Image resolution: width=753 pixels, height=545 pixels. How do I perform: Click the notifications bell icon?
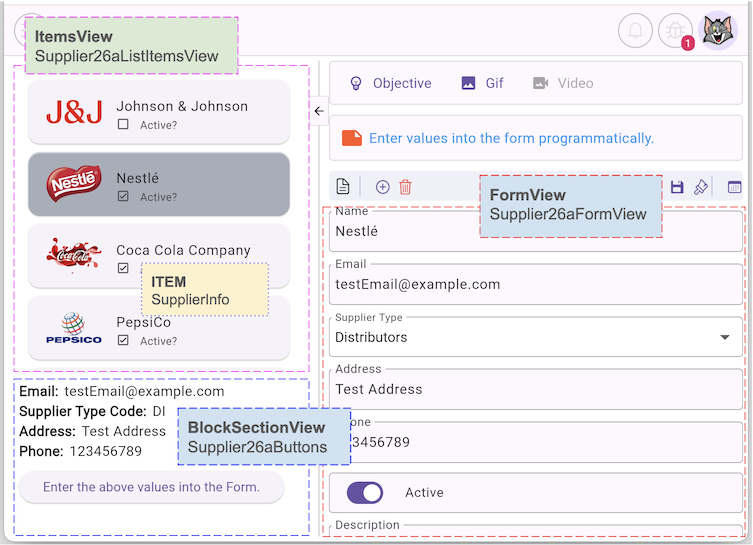635,31
